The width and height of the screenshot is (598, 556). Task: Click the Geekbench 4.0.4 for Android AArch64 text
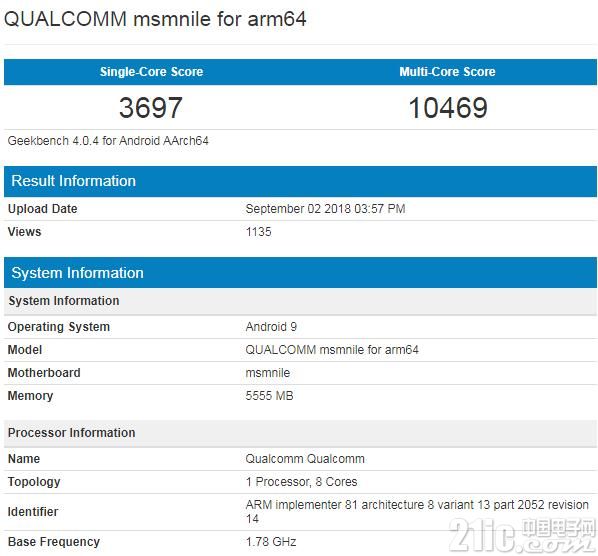tap(108, 141)
